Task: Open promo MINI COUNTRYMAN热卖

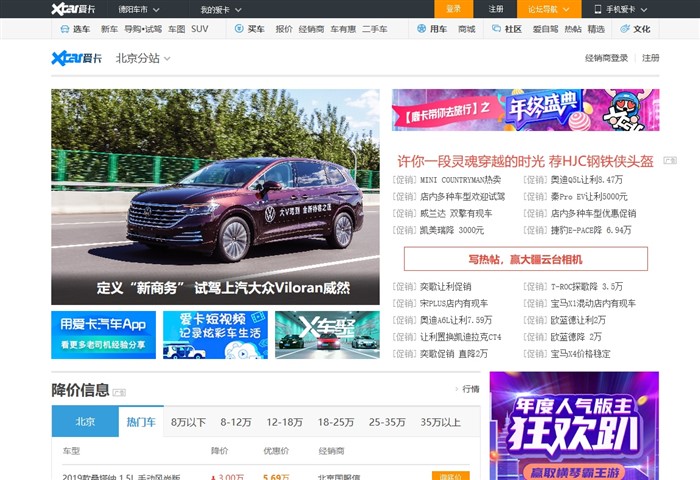Action: [460, 180]
